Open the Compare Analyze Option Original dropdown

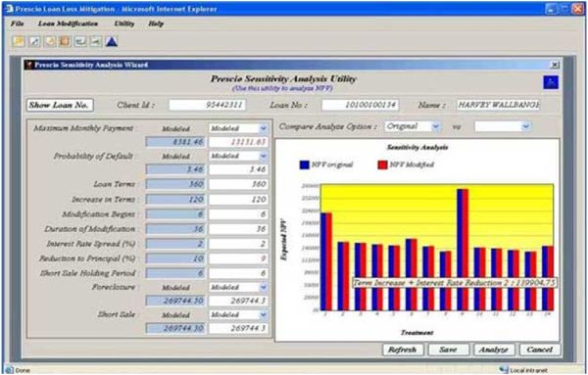point(413,126)
